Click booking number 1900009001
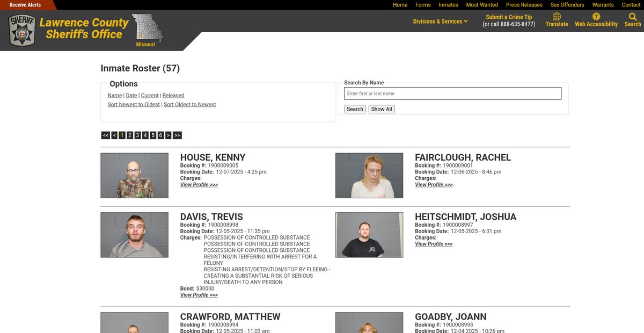 (458, 165)
